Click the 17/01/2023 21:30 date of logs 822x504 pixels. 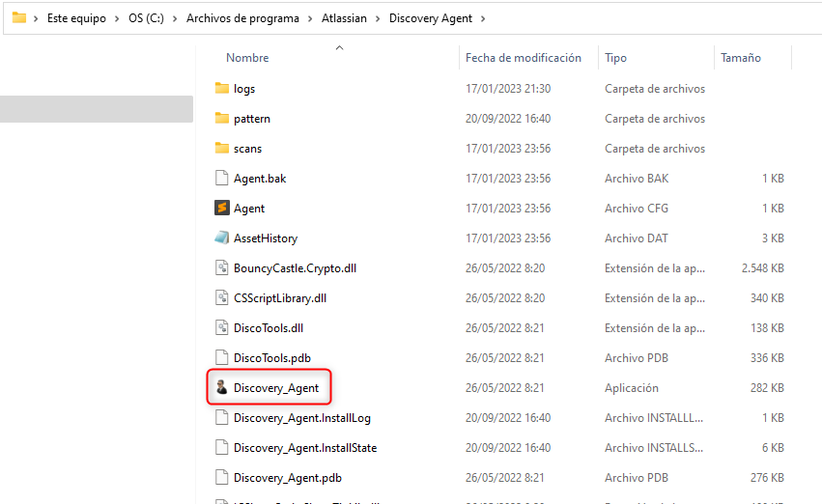pyautogui.click(x=508, y=89)
